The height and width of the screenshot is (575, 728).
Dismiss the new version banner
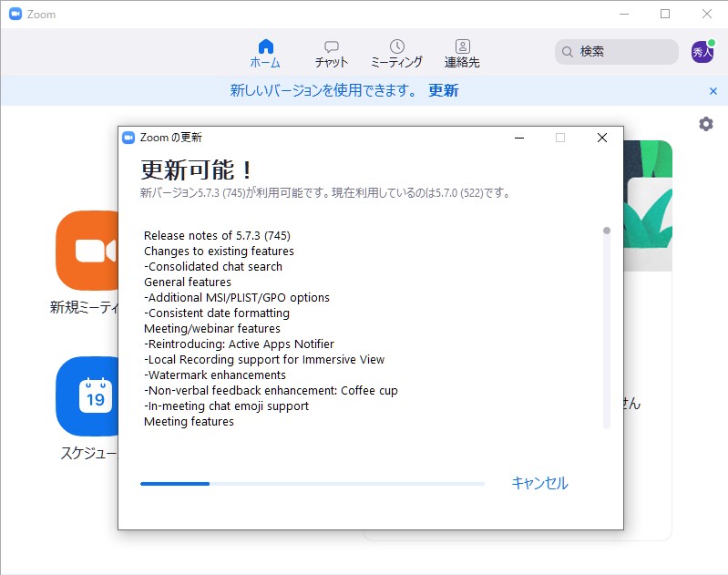(x=713, y=91)
